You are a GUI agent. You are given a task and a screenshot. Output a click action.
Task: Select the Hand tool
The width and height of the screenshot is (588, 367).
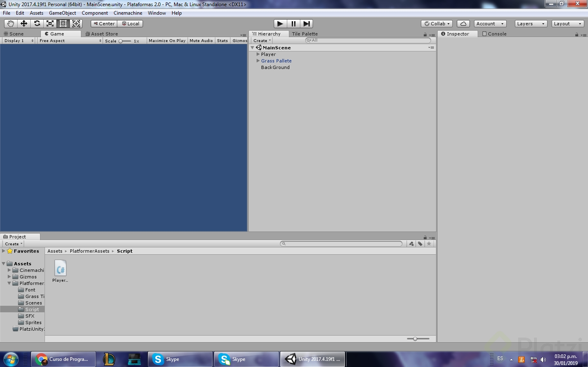point(11,24)
